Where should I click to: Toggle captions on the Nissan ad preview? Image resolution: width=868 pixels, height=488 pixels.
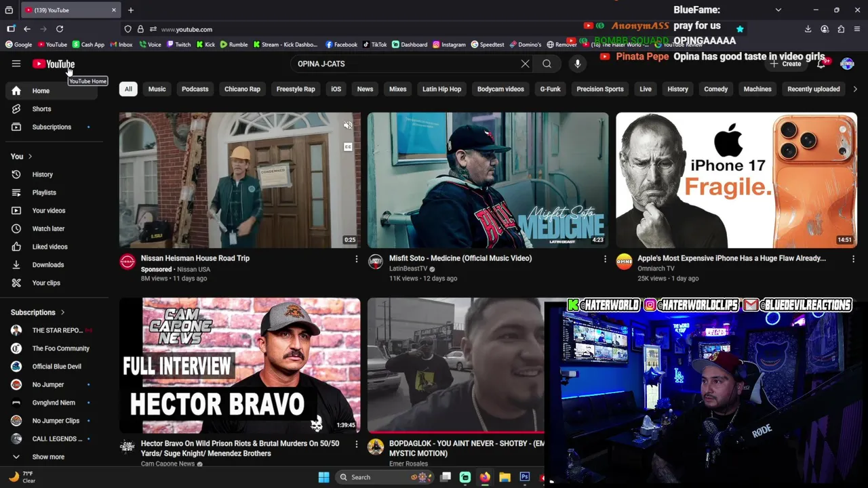click(x=348, y=146)
